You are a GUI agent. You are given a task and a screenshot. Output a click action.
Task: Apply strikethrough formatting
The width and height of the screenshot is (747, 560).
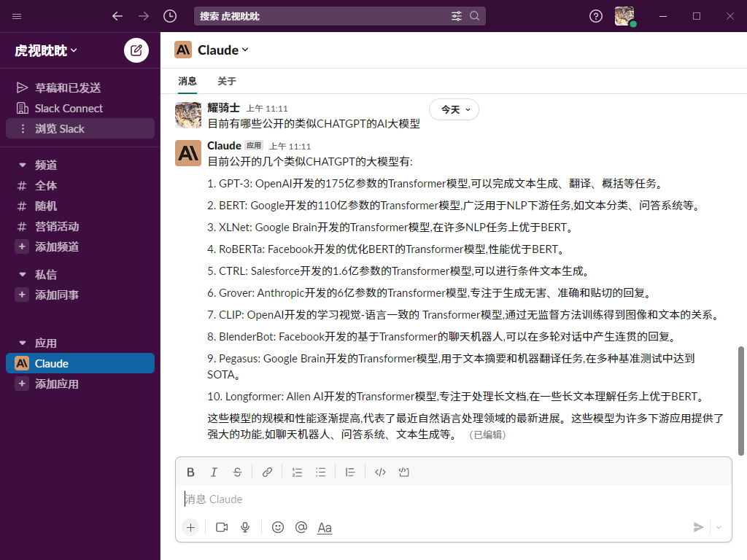[x=237, y=472]
